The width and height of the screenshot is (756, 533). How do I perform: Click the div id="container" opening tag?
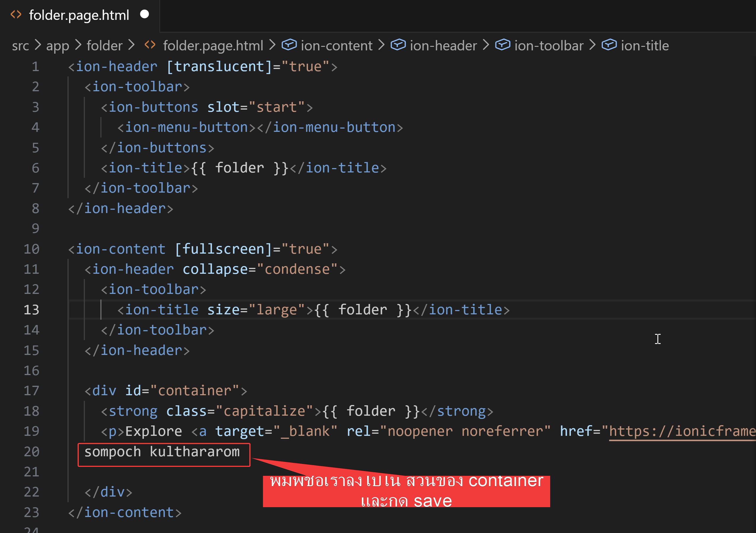coord(166,391)
